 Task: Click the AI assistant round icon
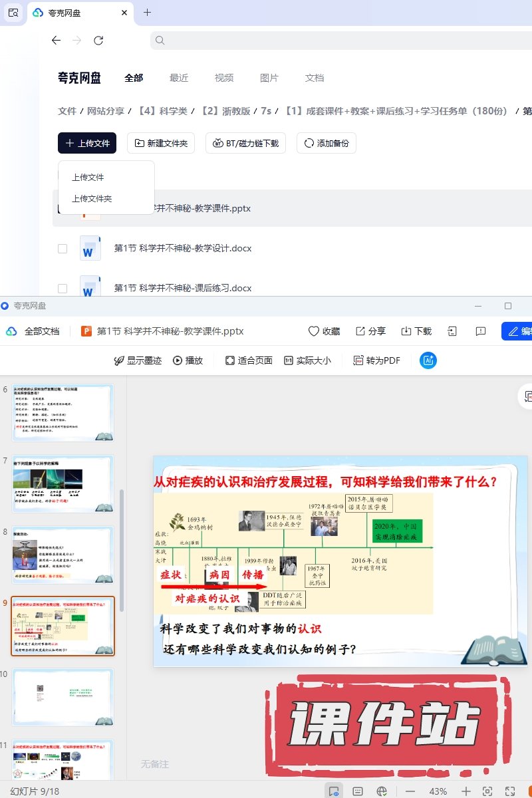[x=428, y=360]
